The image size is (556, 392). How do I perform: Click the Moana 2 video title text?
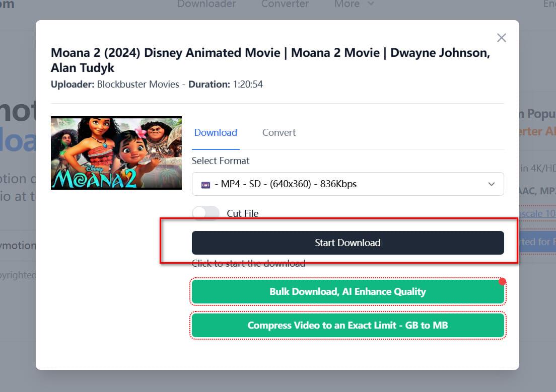(270, 60)
